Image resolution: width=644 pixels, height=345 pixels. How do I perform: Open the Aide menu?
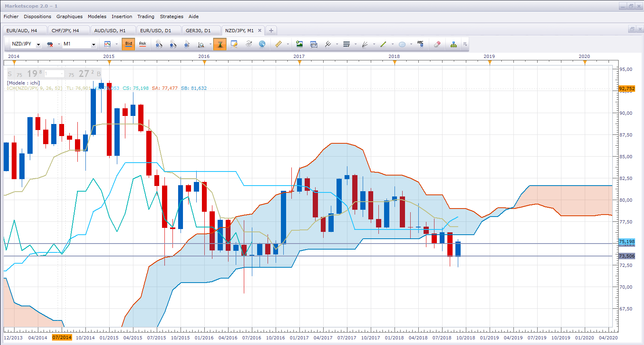click(193, 17)
